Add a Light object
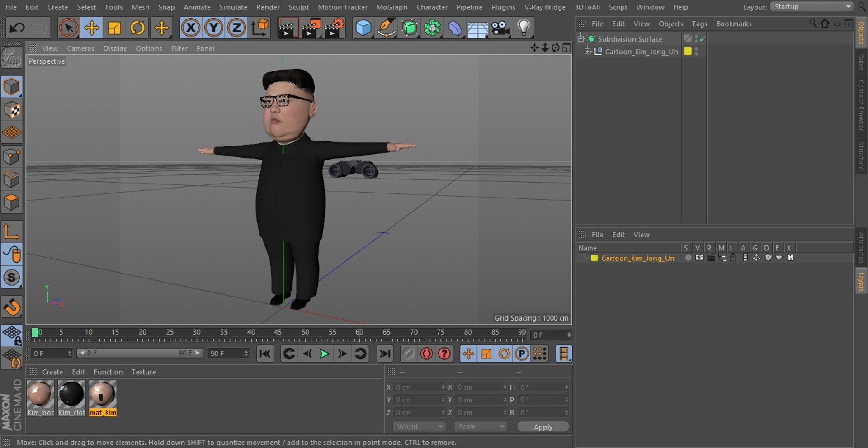 click(524, 28)
